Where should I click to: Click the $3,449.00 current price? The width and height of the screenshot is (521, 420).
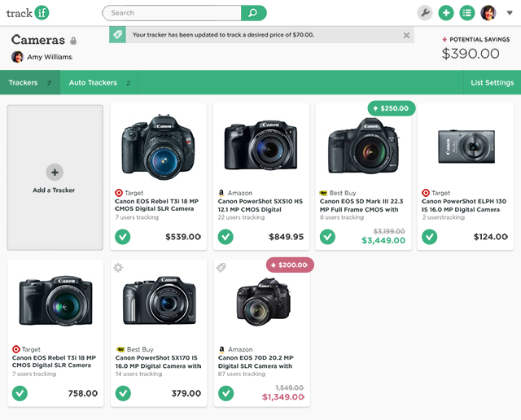point(383,240)
